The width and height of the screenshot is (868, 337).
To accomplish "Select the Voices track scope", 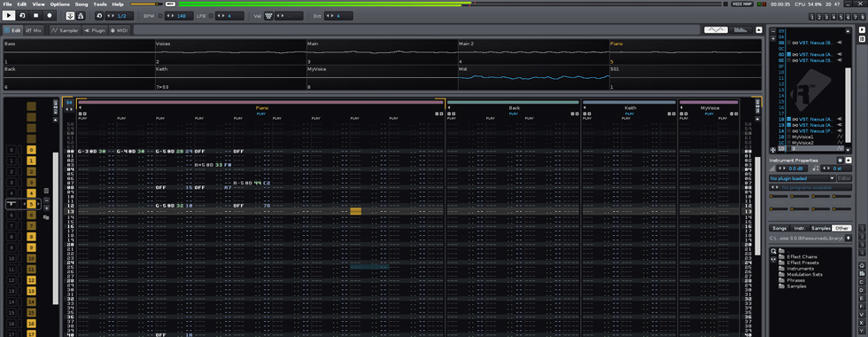I will pyautogui.click(x=231, y=52).
